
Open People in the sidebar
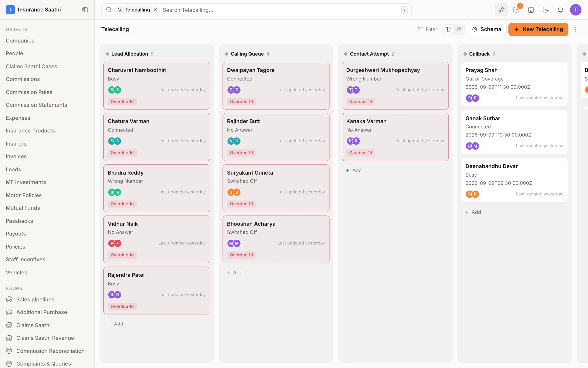14,53
